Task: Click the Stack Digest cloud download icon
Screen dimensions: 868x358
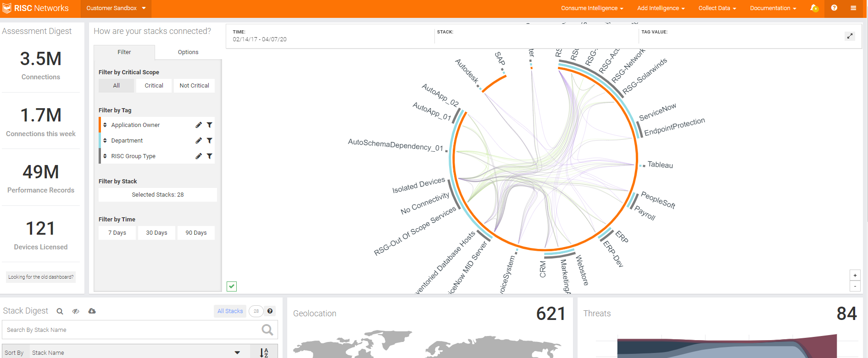Action: point(92,311)
